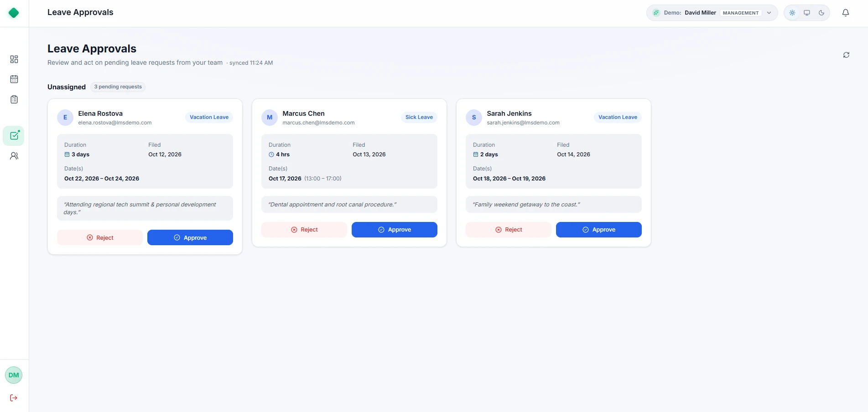Click the green diamond app logo
The width and height of the screenshot is (868, 412).
pos(14,13)
